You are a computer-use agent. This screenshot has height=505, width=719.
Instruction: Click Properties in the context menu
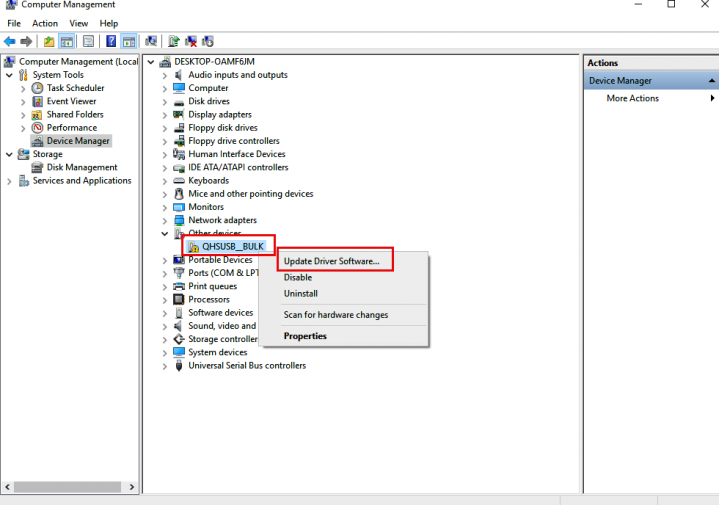click(x=305, y=336)
